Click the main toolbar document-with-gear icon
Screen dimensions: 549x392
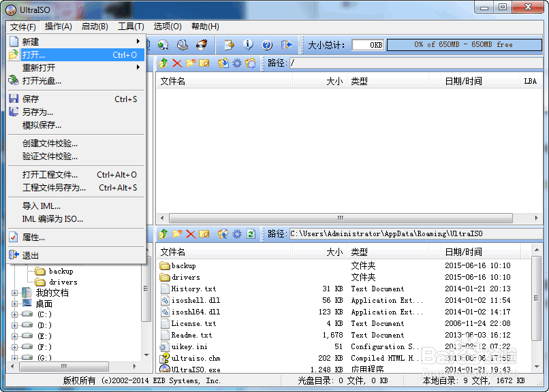tap(229, 45)
